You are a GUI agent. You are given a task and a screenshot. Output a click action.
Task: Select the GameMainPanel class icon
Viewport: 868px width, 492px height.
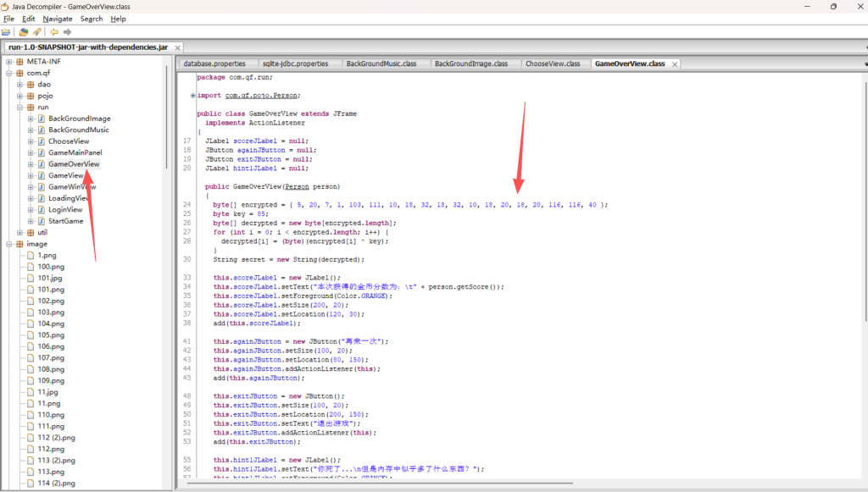coord(41,152)
